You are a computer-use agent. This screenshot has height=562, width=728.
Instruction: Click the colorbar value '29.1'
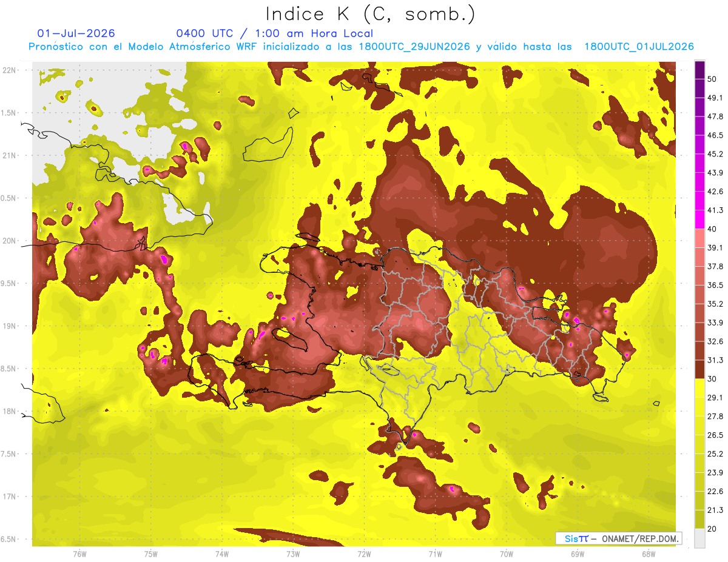pyautogui.click(x=715, y=398)
